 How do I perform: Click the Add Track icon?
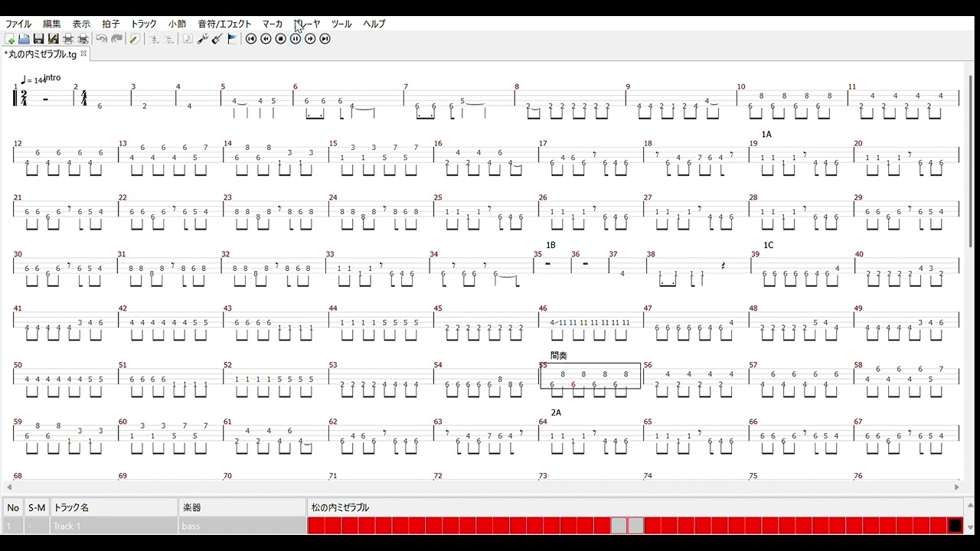[154, 39]
